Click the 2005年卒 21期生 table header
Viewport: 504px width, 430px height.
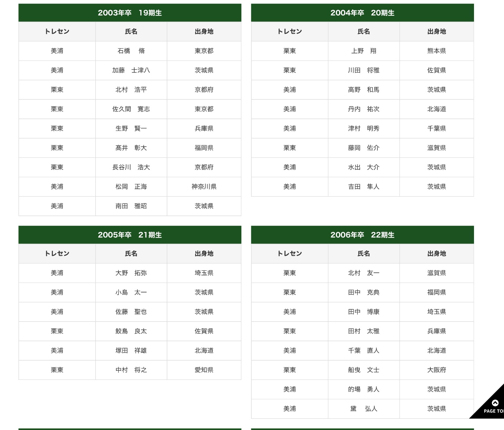coord(130,235)
